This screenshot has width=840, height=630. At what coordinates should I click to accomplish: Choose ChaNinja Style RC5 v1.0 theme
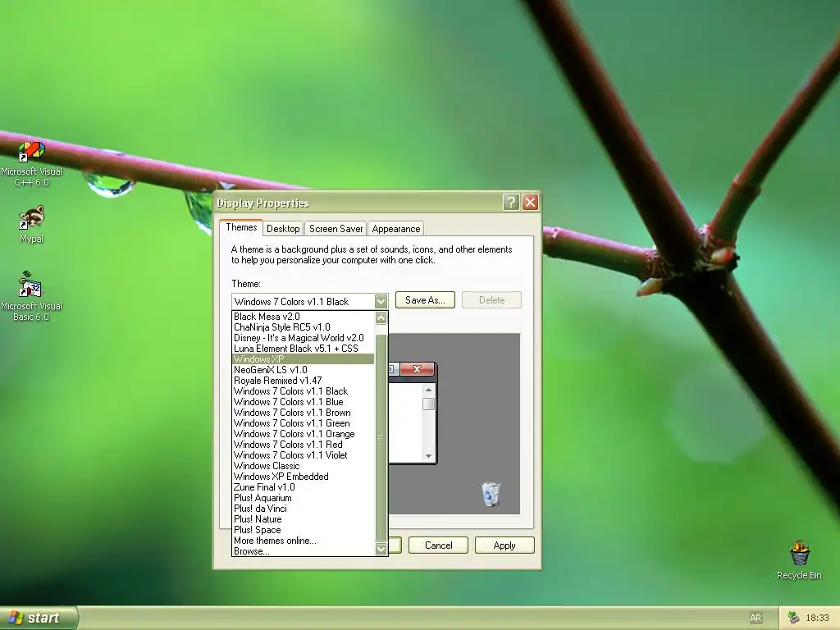point(304,327)
